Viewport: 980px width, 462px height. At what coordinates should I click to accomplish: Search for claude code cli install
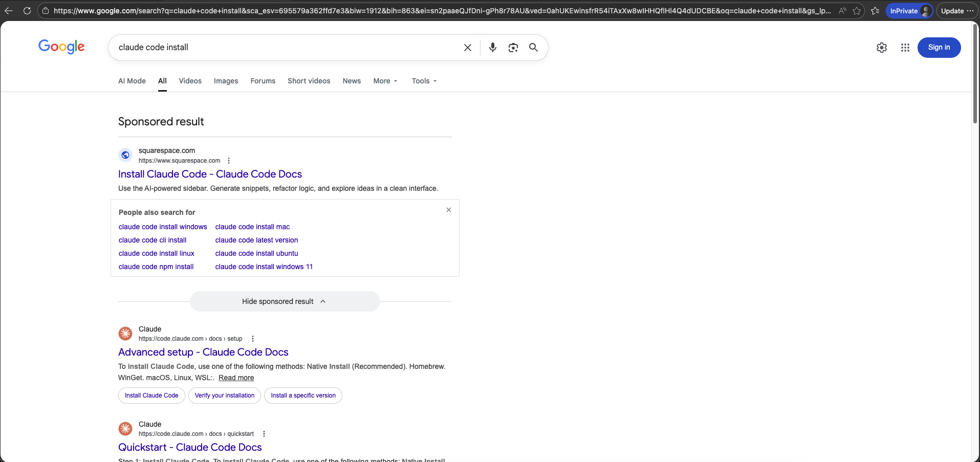153,240
